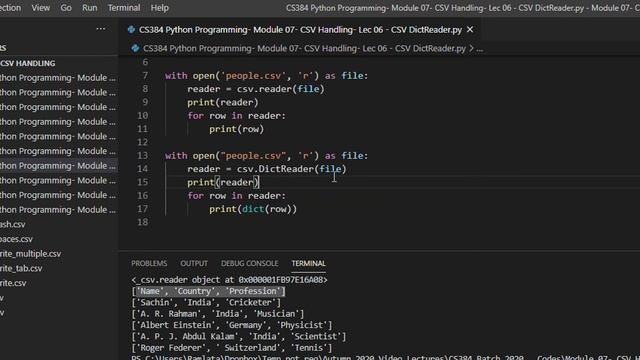Click 'people.csv' string on line 7
The image size is (640, 360).
253,76
